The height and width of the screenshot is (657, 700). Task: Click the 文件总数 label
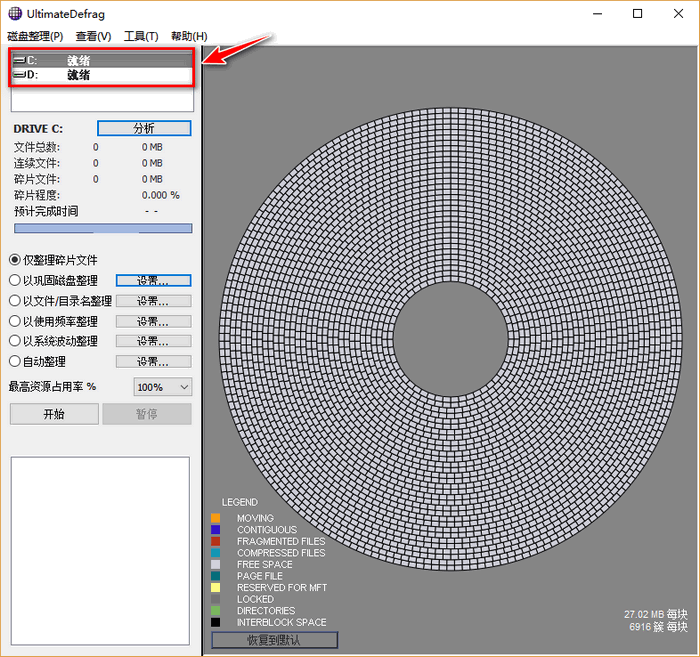(37, 147)
